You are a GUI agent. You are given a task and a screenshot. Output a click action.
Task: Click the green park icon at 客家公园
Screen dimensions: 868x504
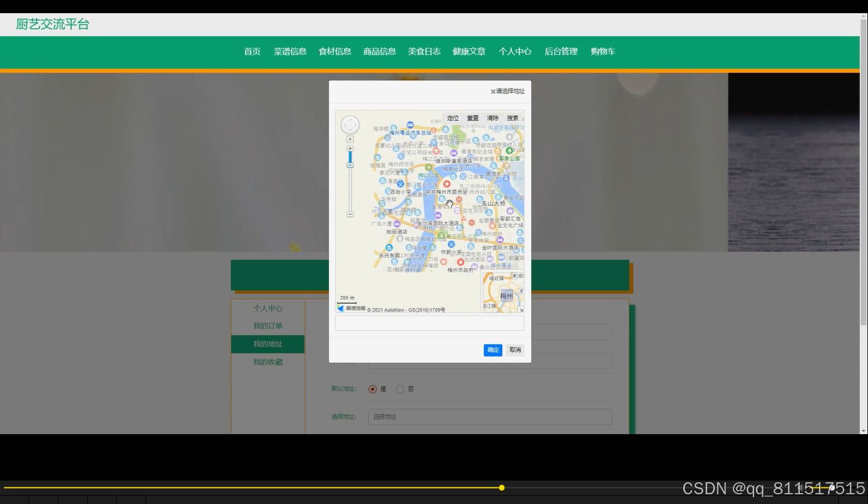click(509, 151)
